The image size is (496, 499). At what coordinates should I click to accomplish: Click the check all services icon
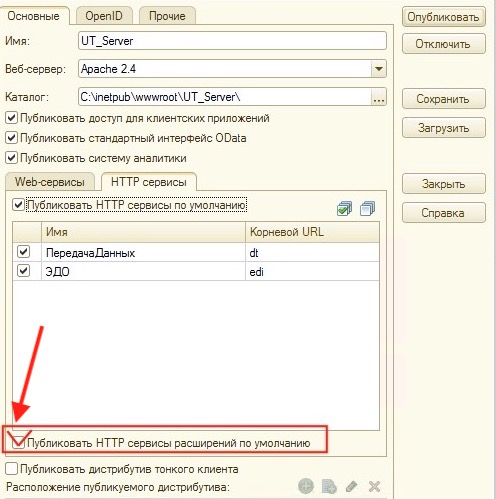(344, 208)
